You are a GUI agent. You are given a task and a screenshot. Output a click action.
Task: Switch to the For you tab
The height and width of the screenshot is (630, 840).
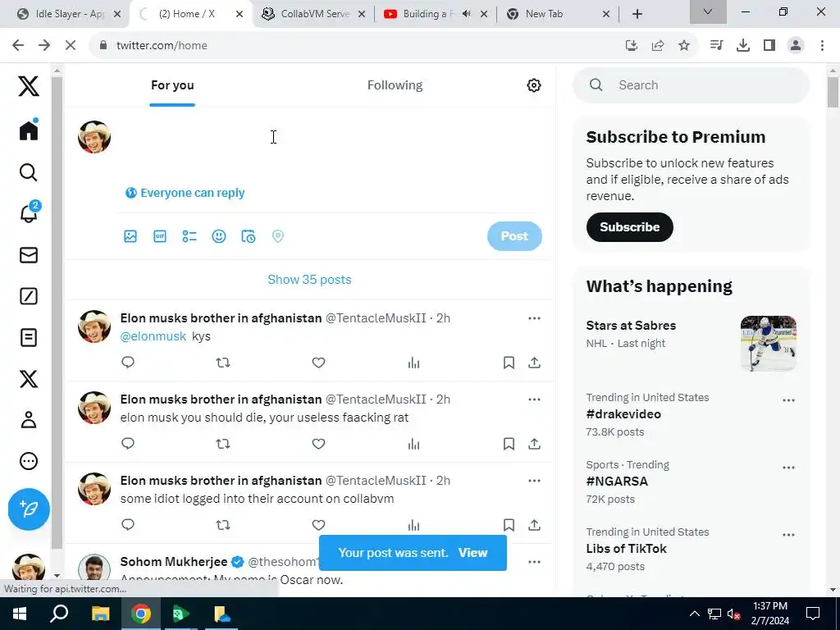[x=172, y=85]
